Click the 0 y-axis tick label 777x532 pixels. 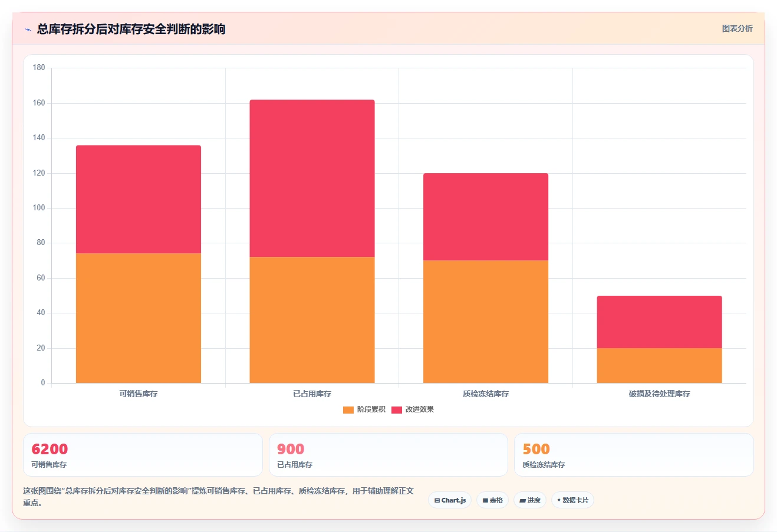coord(42,383)
